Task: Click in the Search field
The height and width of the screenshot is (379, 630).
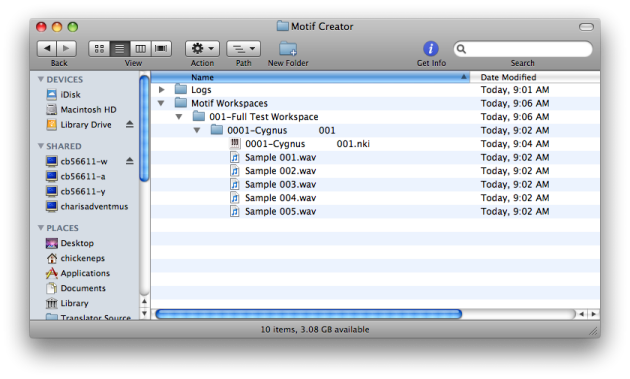Action: [523, 49]
